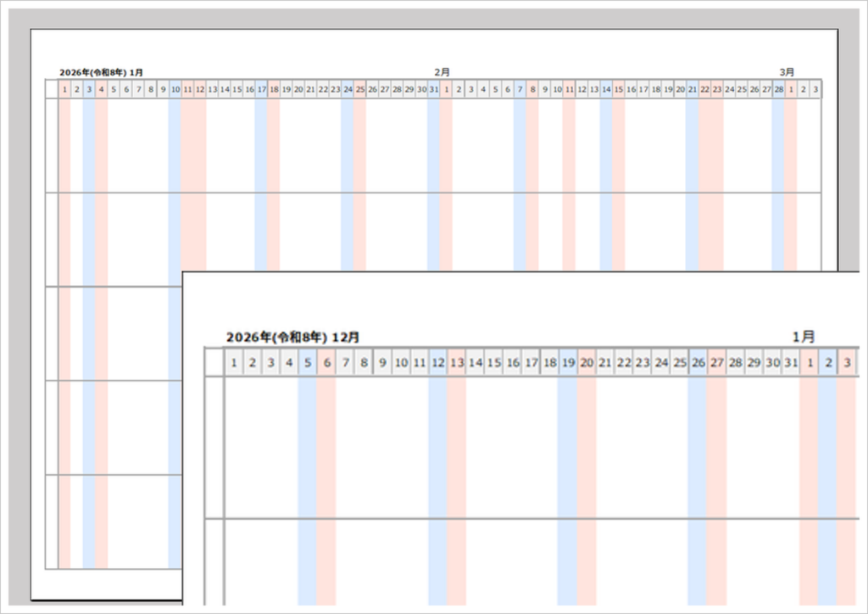Select January 10 date cell in top calendar
Viewport: 868px width, 614px height.
click(x=175, y=89)
